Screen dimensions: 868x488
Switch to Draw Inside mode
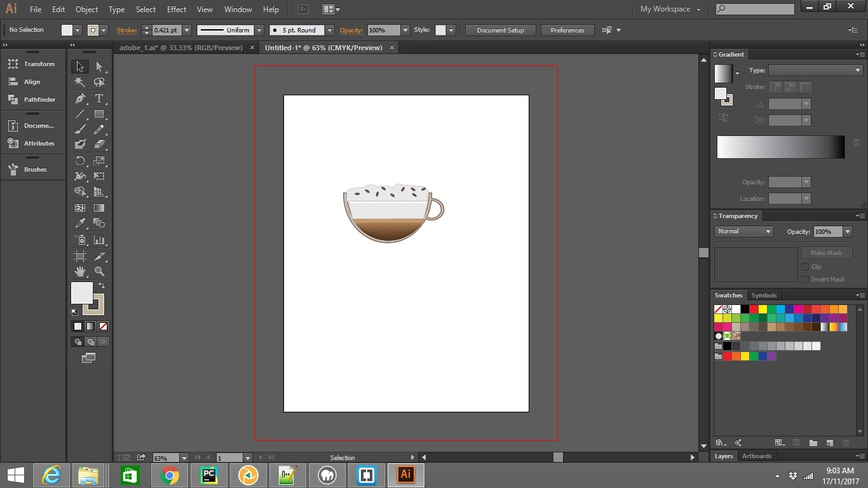tap(103, 342)
